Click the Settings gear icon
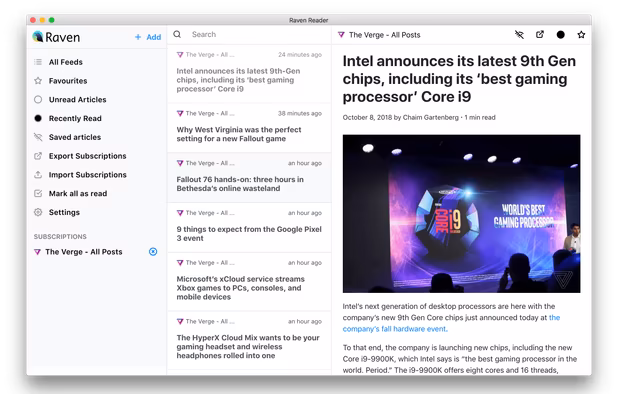Image resolution: width=618 pixels, height=394 pixels. (38, 212)
